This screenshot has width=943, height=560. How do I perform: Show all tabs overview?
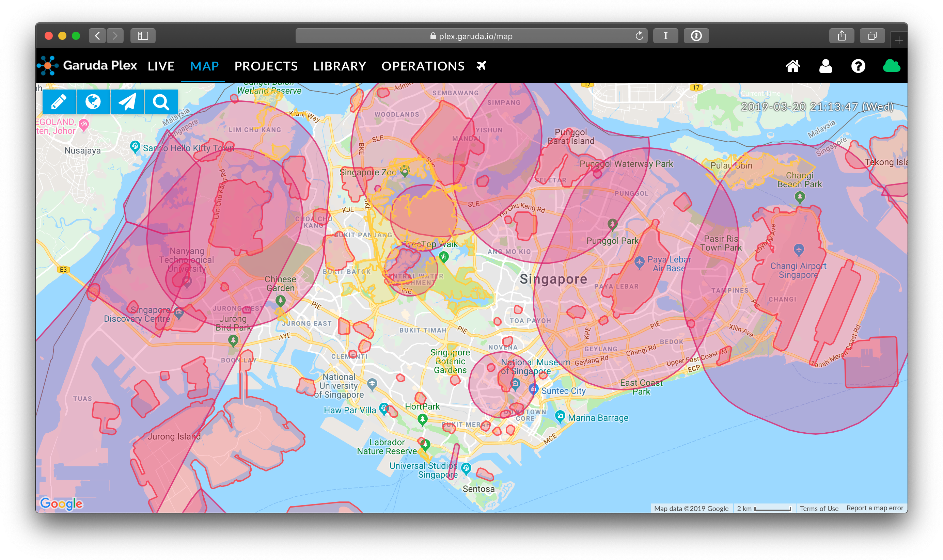coord(872,36)
